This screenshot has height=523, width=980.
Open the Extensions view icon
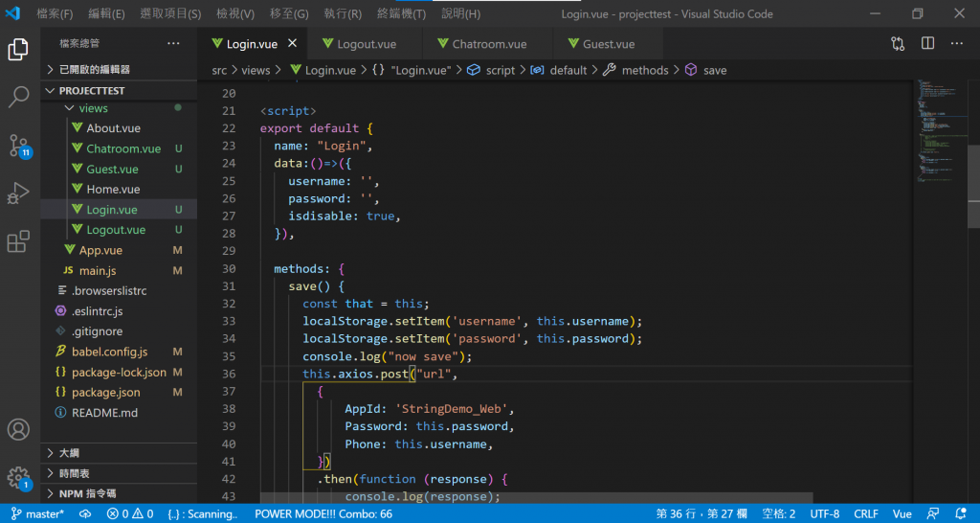click(18, 241)
